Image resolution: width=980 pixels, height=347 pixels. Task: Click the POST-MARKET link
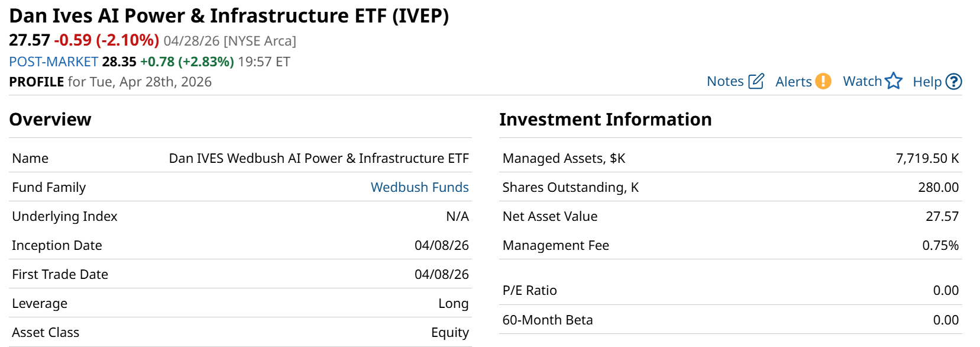pos(53,62)
